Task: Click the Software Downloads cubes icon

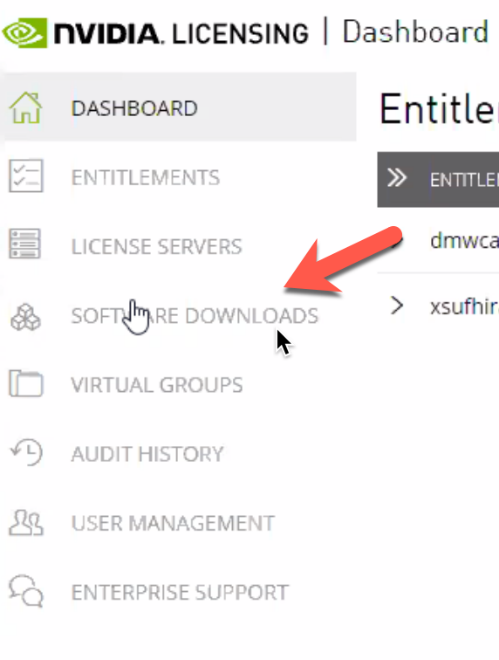Action: tap(26, 317)
